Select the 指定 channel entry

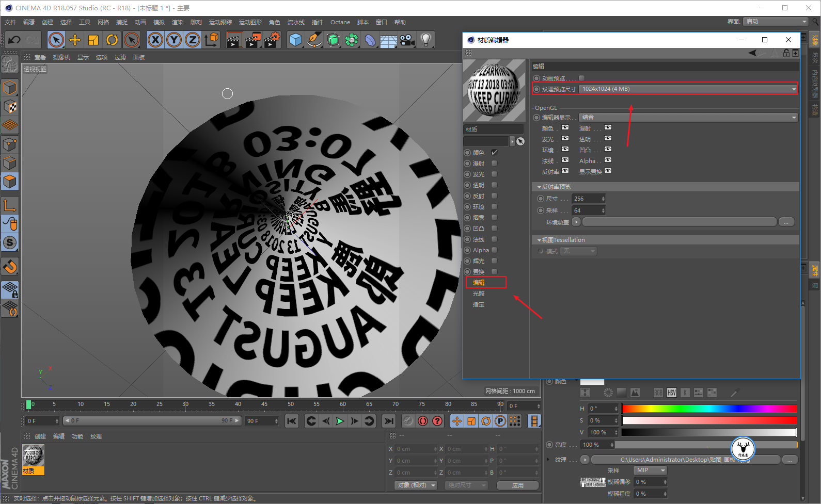479,304
